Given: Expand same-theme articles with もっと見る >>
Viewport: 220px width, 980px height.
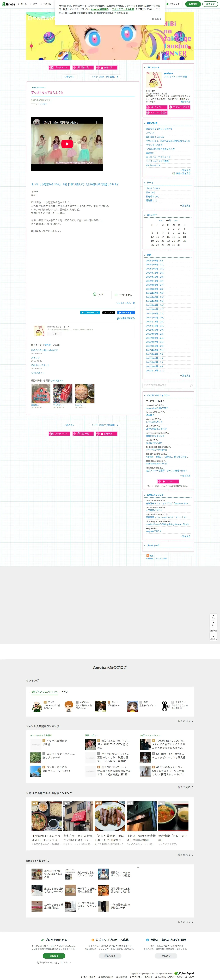Looking at the screenshot, I should (38, 373).
